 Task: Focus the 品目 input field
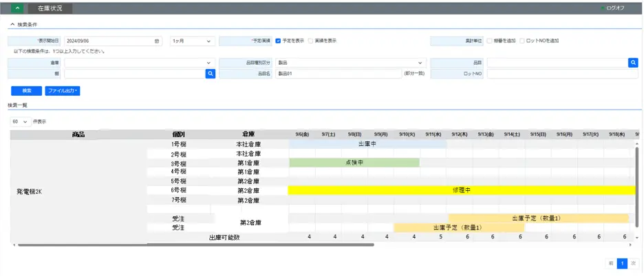coord(557,63)
